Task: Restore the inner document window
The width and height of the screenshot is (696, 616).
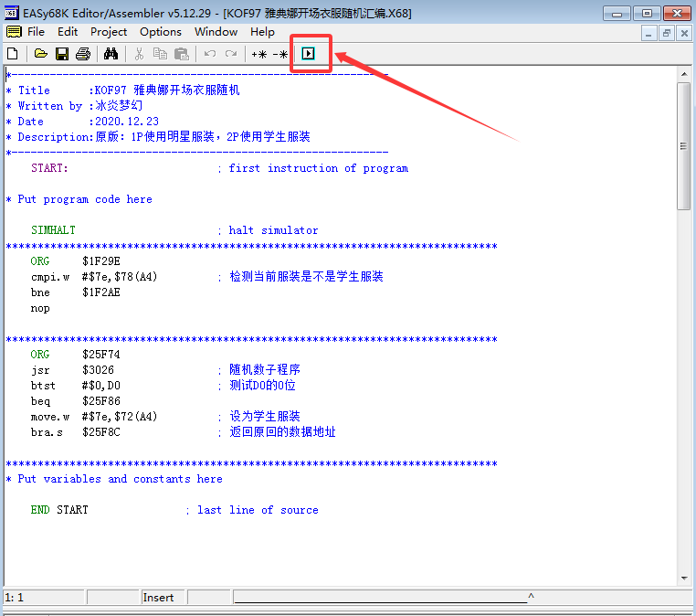Action: click(666, 33)
